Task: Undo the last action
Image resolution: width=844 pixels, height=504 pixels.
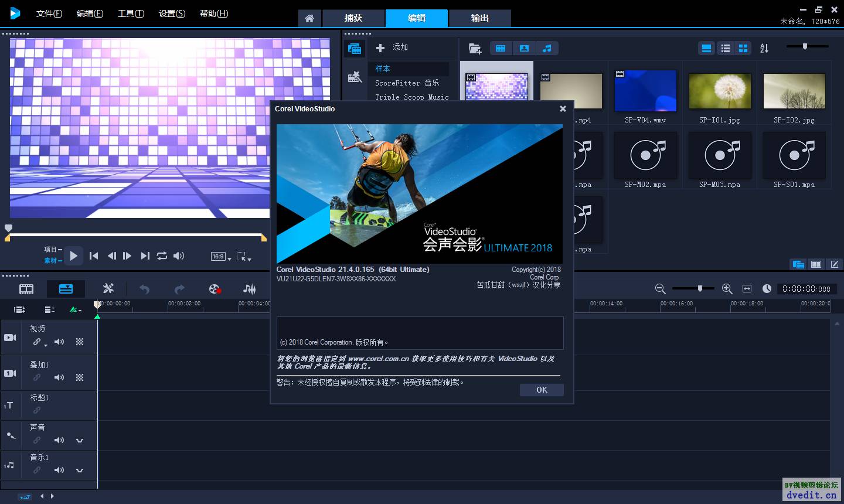Action: (x=144, y=289)
